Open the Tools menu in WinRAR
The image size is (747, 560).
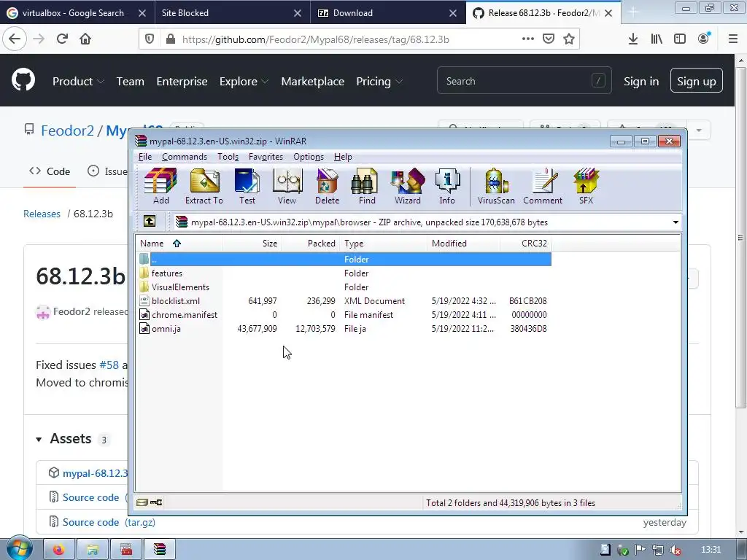[228, 157]
